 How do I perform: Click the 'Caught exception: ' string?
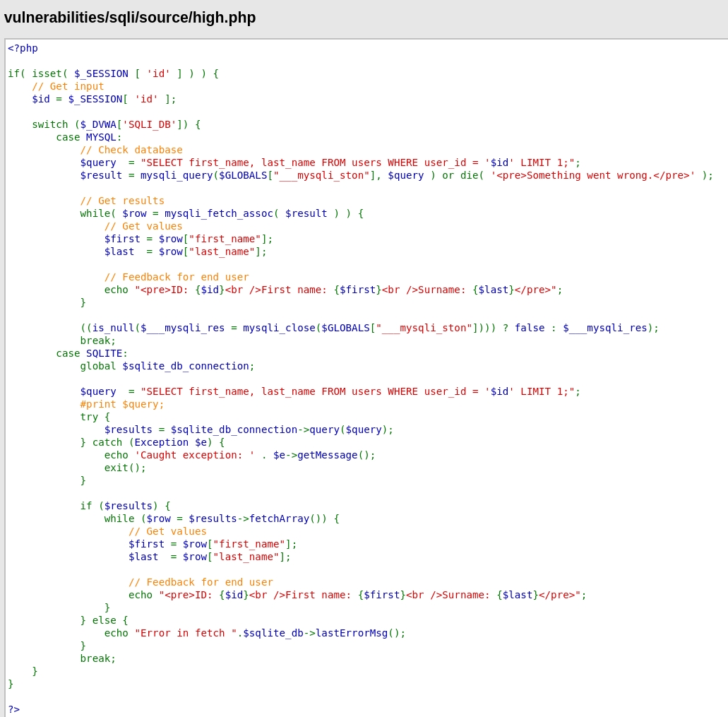(x=194, y=455)
